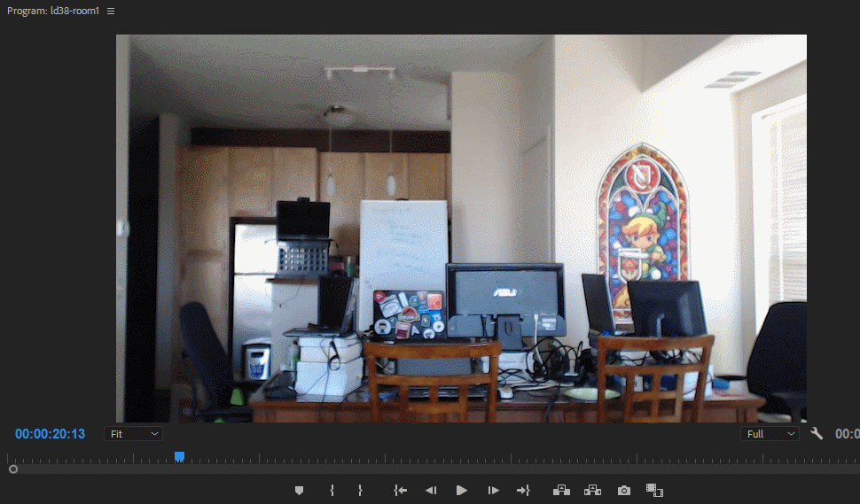Screen dimensions: 860x504
Task: Click the Add Marker button
Action: (299, 491)
